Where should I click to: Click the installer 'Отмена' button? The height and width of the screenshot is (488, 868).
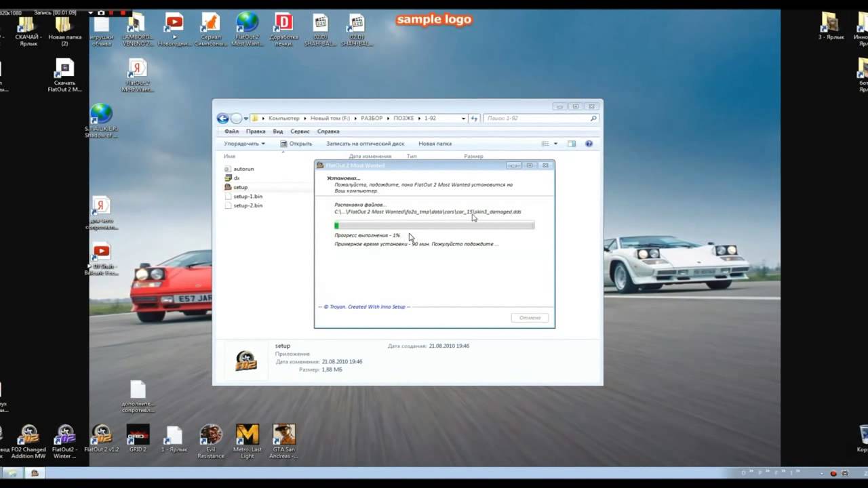tap(530, 317)
